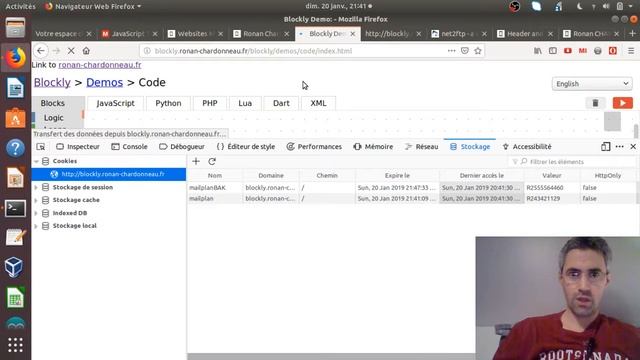
Task: Expand Stockage local node
Action: pos(36,226)
